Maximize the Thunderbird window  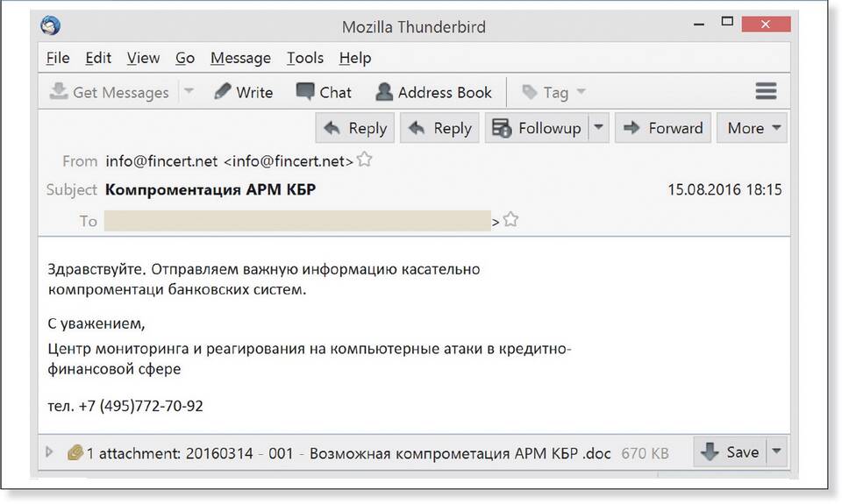pyautogui.click(x=727, y=21)
